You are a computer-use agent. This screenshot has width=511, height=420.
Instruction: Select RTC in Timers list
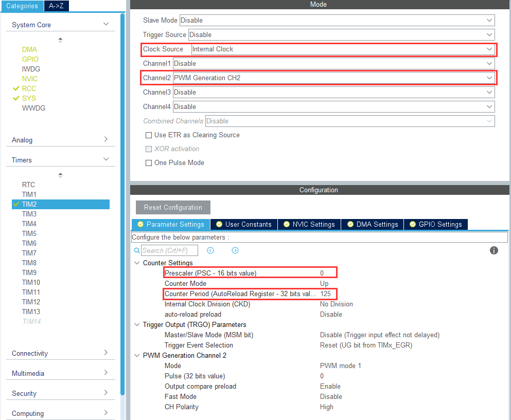(x=28, y=185)
